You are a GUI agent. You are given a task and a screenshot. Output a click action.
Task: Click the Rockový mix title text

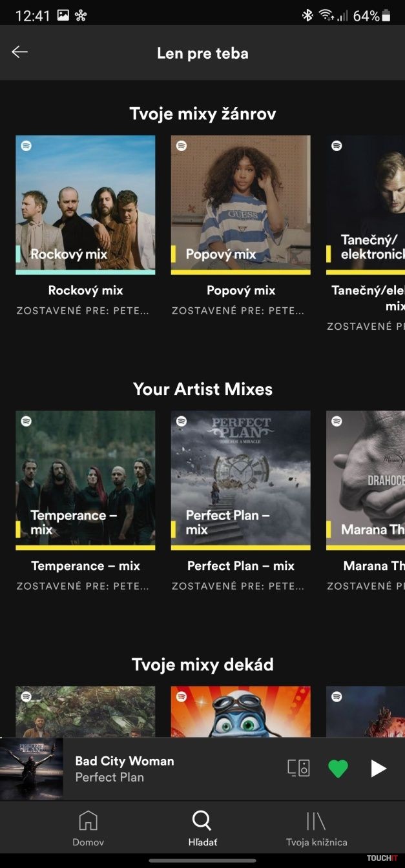point(85,290)
